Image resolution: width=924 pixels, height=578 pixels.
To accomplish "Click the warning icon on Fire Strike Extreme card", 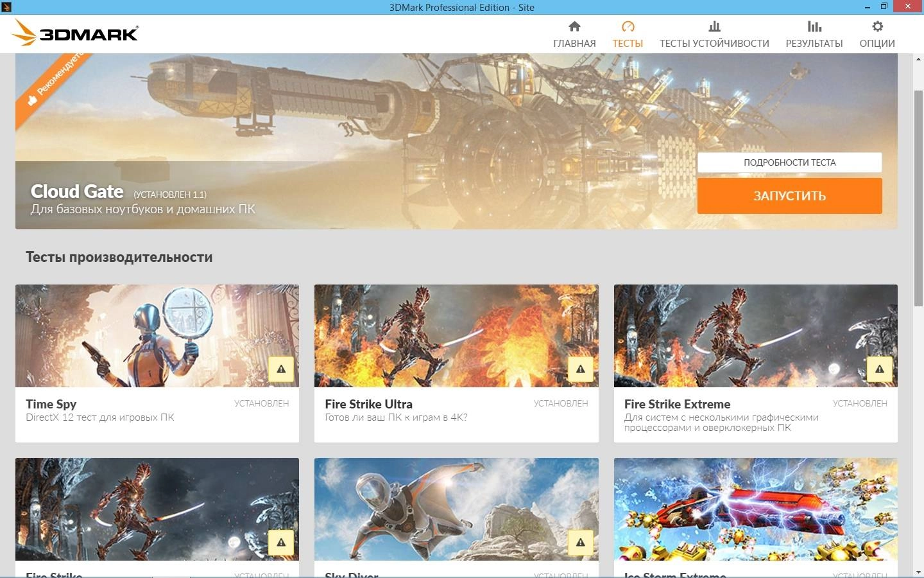I will (880, 369).
